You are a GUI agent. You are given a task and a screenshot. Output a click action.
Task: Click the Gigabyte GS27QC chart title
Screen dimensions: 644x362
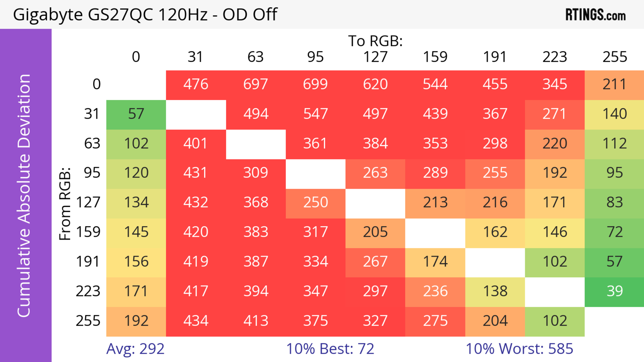145,14
